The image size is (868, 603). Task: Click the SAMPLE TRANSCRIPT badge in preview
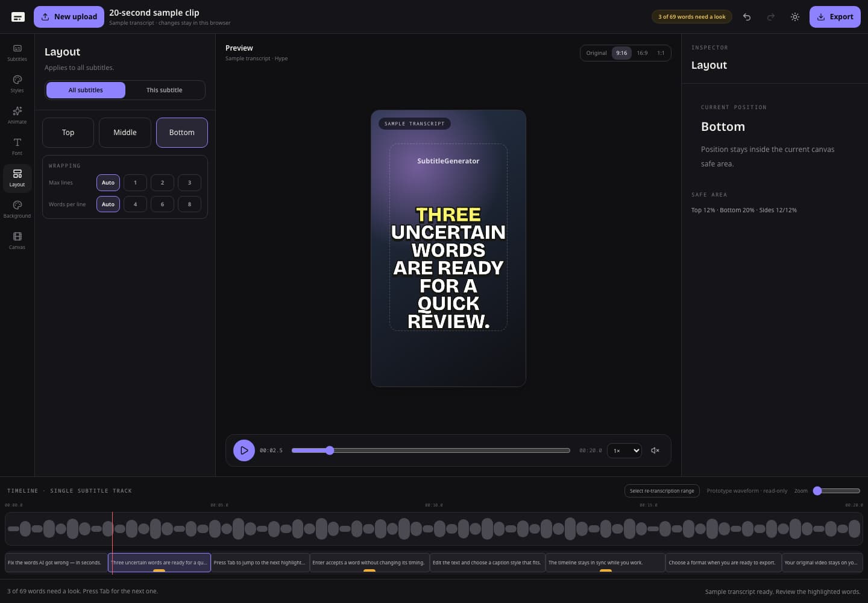[x=414, y=124]
